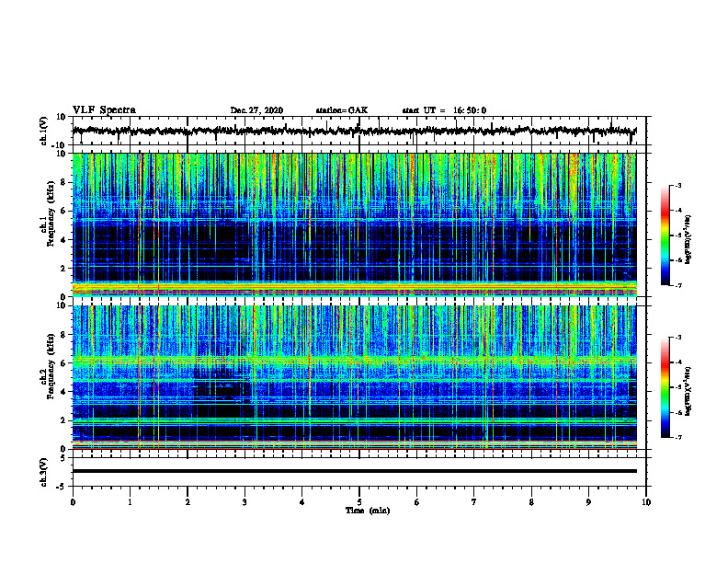Viewport: 728px width, 563px height.
Task: Click the "Time (min)" x-axis label
Action: click(368, 511)
